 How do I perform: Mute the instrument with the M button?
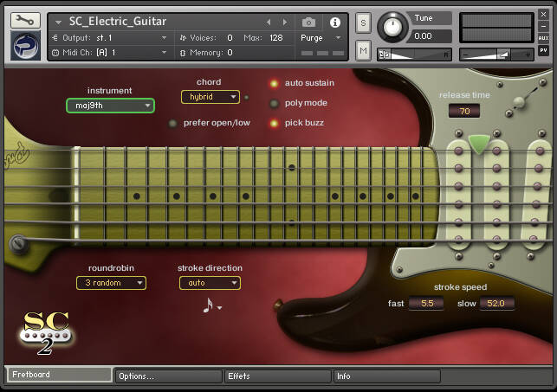(363, 51)
